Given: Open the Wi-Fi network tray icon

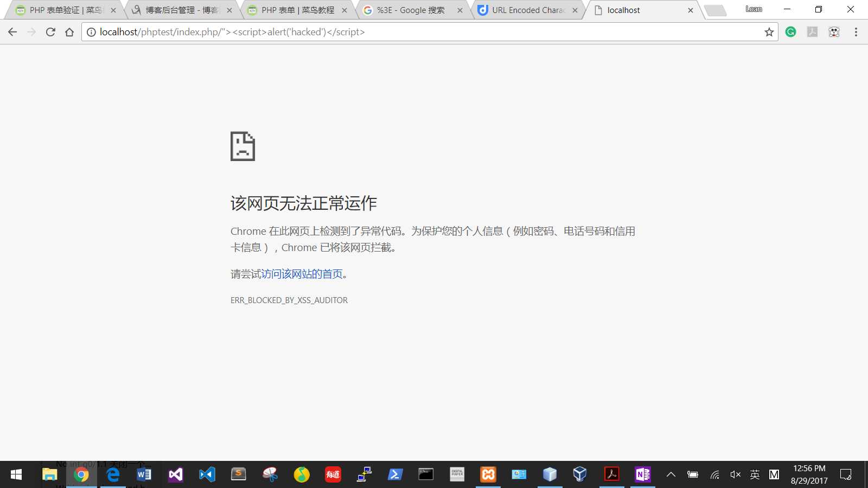Looking at the screenshot, I should 715,474.
